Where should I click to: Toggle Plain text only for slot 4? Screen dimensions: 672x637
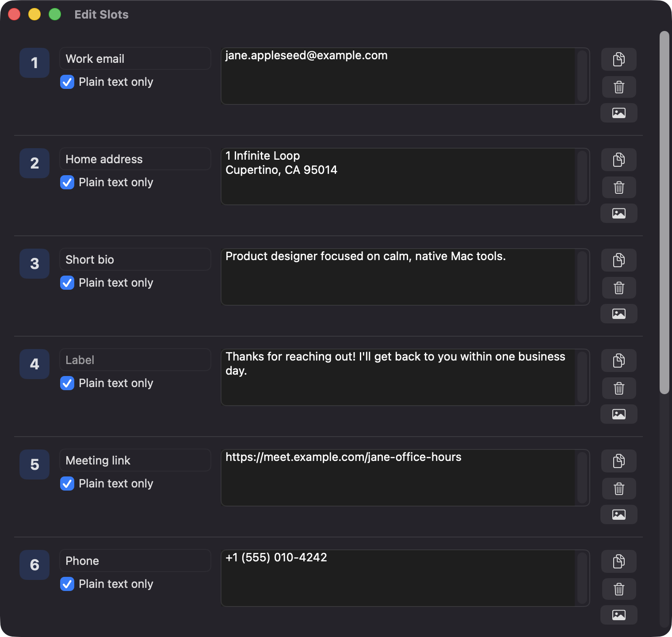click(67, 383)
